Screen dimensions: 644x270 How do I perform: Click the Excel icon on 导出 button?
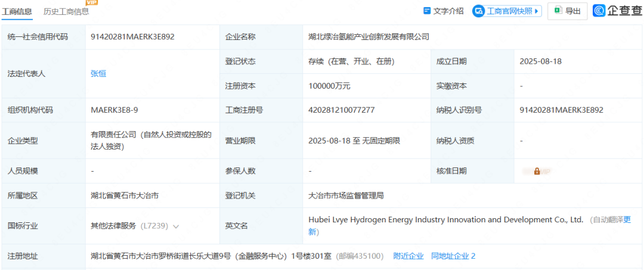coord(558,11)
